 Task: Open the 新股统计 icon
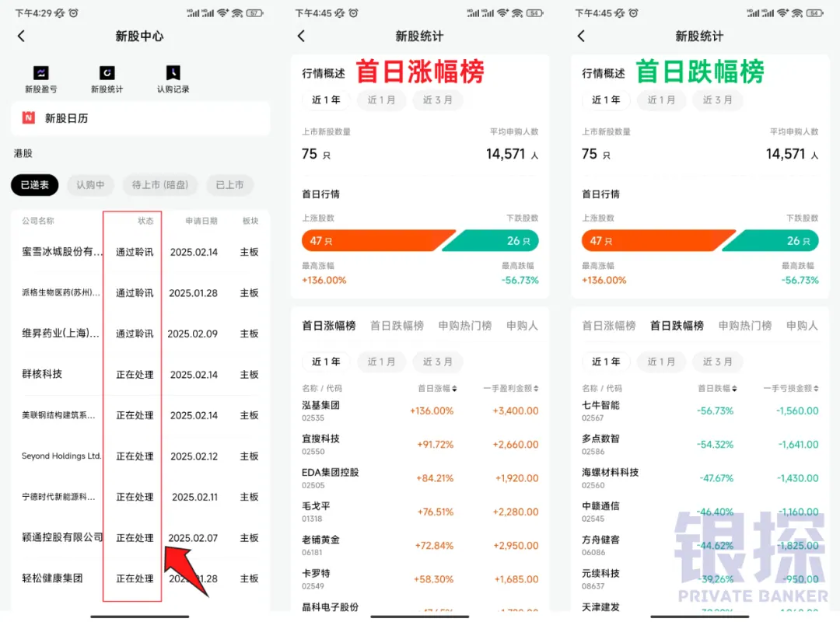pos(107,79)
